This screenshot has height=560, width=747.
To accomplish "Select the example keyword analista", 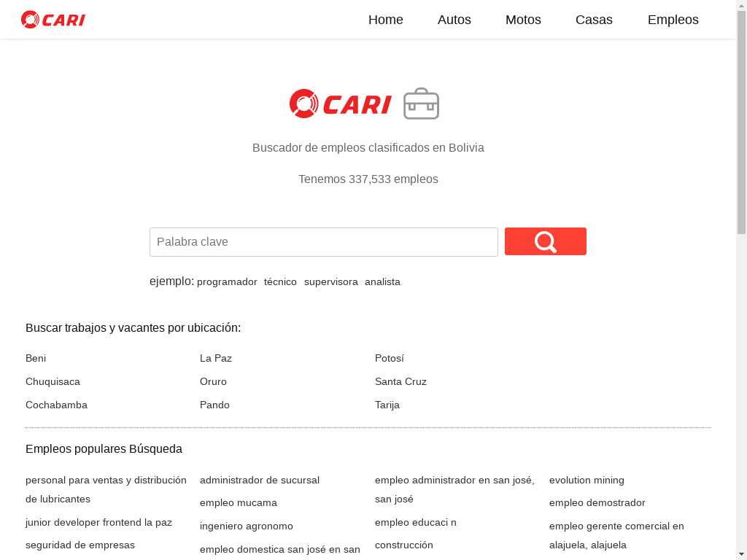I will point(382,282).
